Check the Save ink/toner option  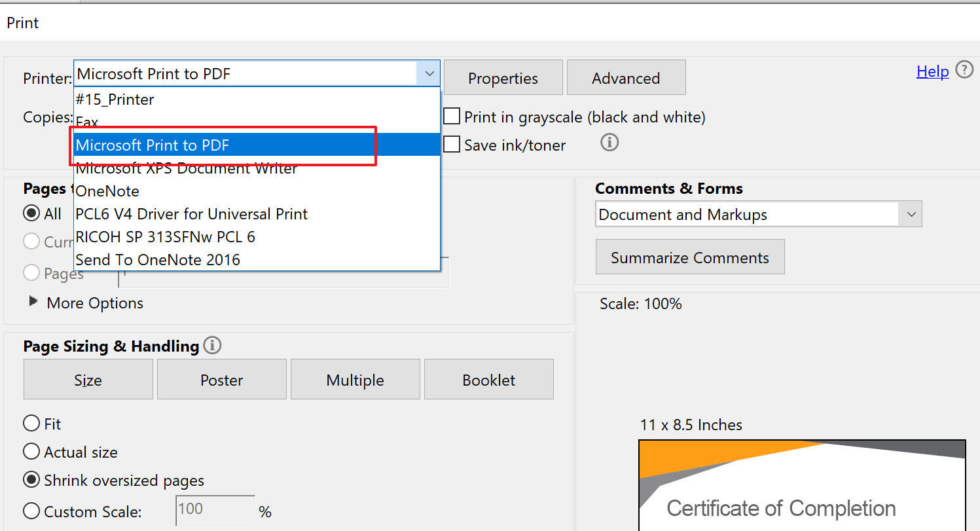click(451, 144)
